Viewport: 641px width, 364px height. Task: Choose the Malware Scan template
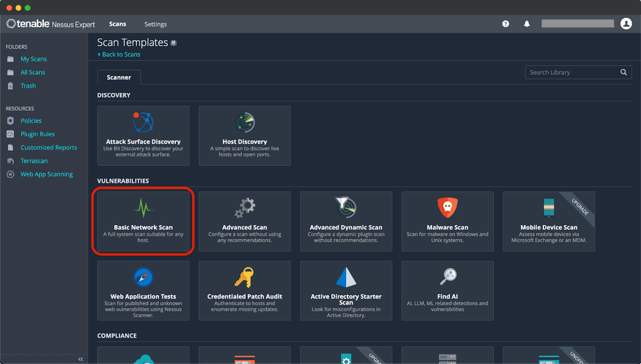(447, 221)
